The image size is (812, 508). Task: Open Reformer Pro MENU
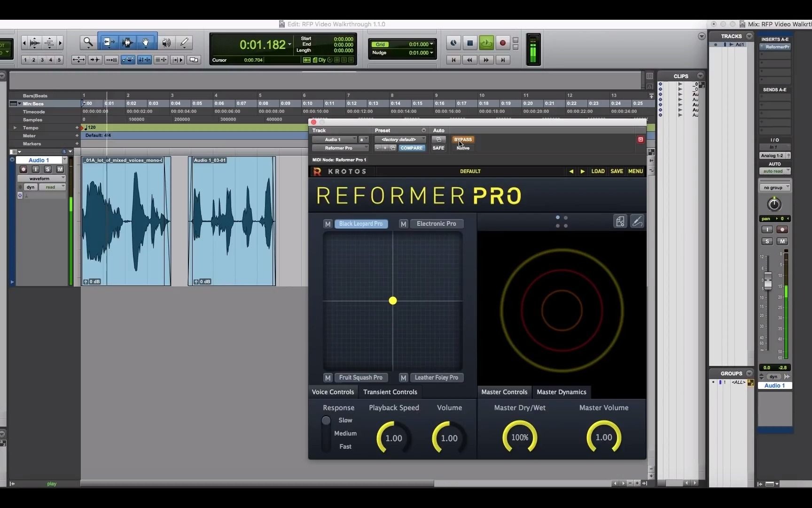635,171
